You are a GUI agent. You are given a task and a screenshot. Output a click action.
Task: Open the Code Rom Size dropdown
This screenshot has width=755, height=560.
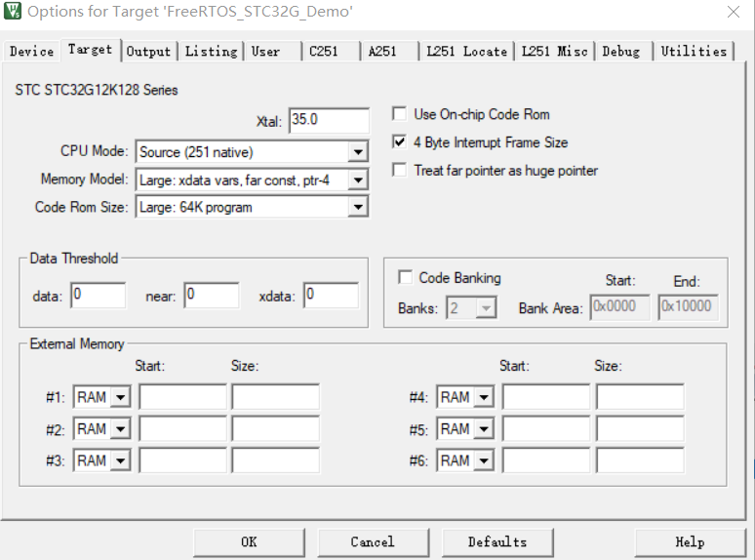pos(358,207)
